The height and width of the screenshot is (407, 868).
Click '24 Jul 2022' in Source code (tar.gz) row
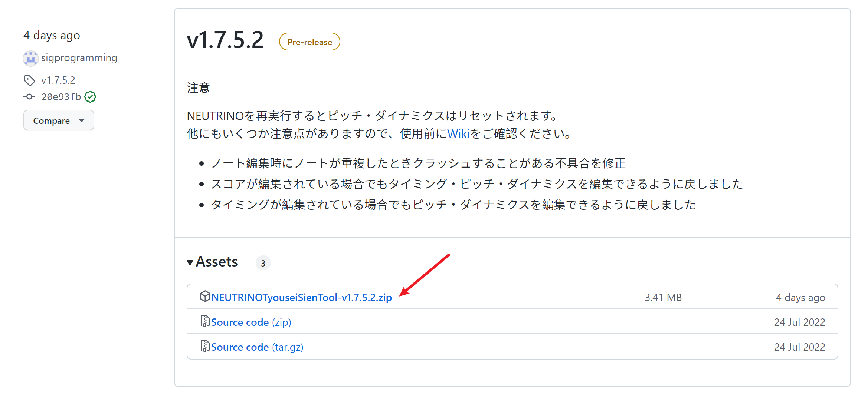click(x=800, y=347)
